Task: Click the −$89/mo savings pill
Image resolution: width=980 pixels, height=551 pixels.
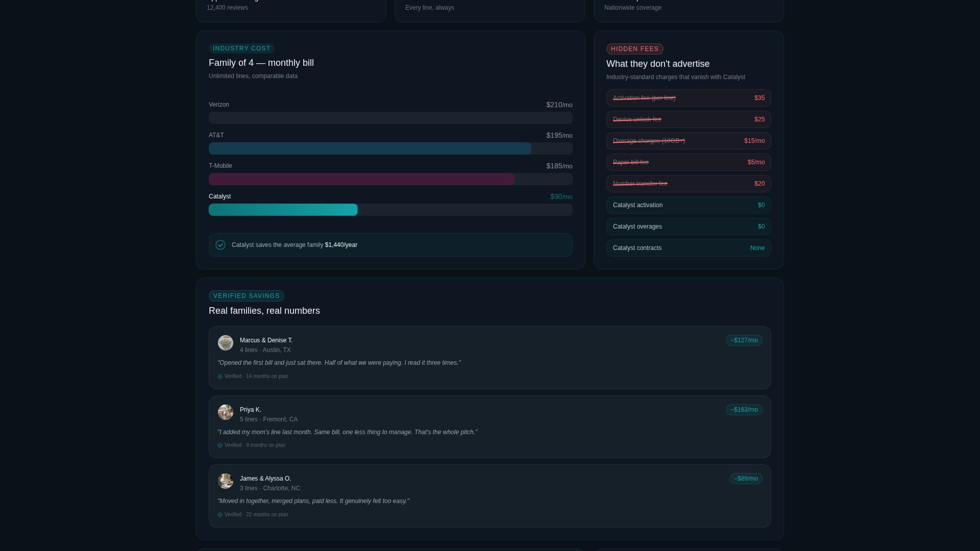Action: 745,479
